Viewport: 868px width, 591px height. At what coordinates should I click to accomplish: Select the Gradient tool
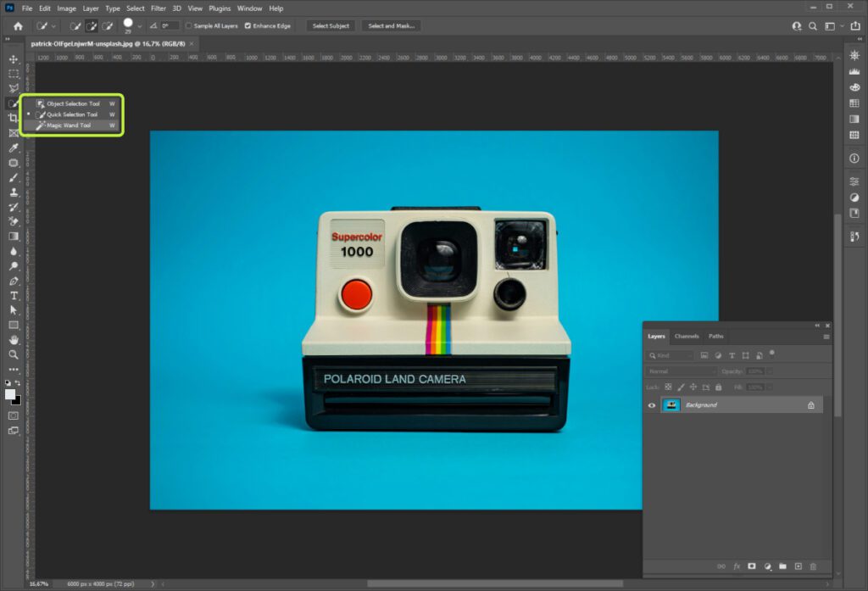(x=14, y=237)
